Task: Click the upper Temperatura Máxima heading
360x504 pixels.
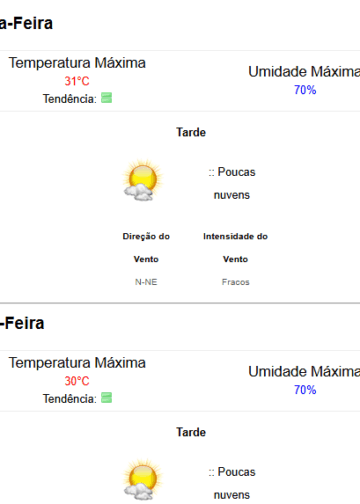Action: pos(77,63)
